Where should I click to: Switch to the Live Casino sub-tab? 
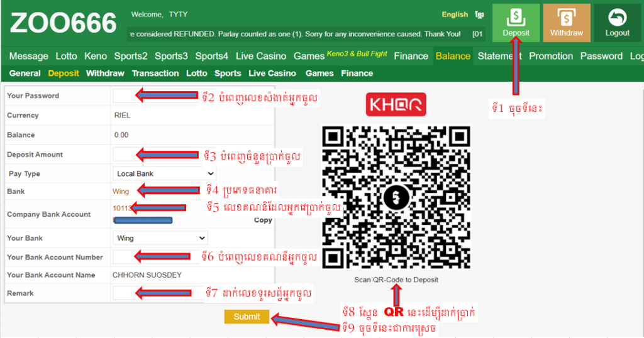(x=272, y=74)
